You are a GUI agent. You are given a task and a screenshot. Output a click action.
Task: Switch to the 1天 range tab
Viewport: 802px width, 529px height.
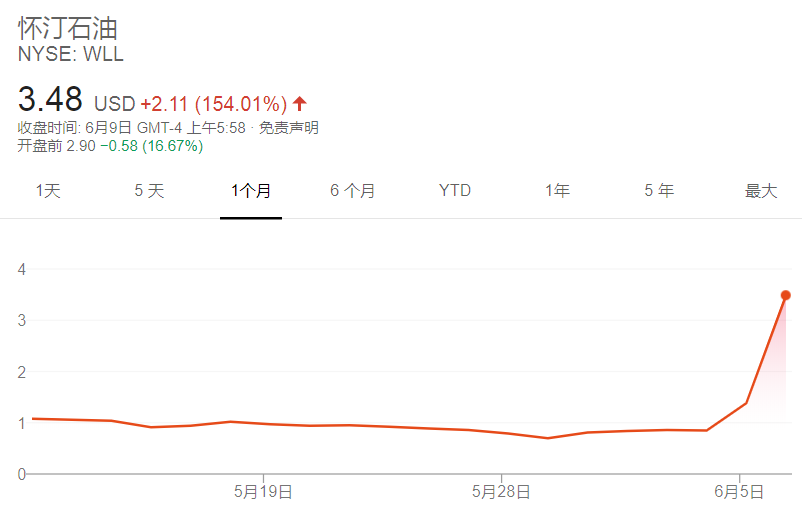[x=48, y=191]
